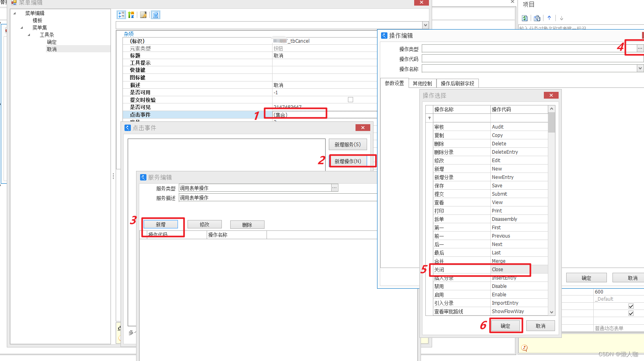Select the 禁用 Disable row
This screenshot has width=644, height=361.
coord(490,286)
